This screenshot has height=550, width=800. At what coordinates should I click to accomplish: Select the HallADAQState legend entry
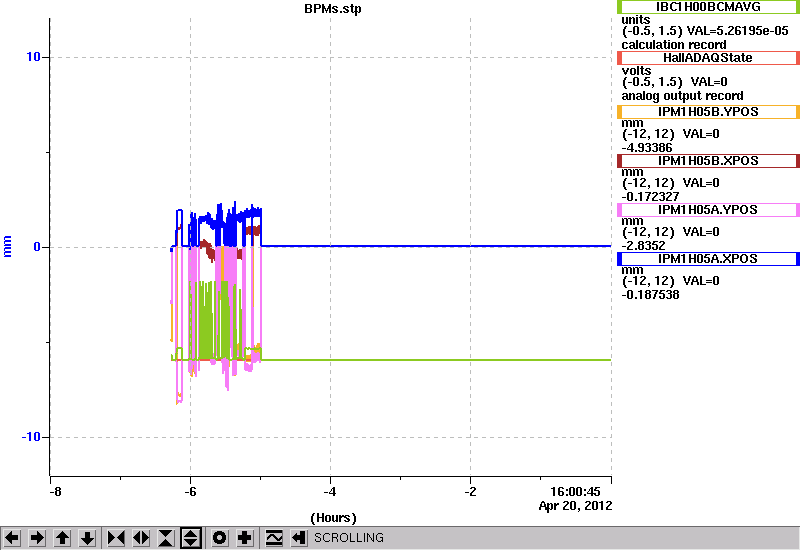708,58
